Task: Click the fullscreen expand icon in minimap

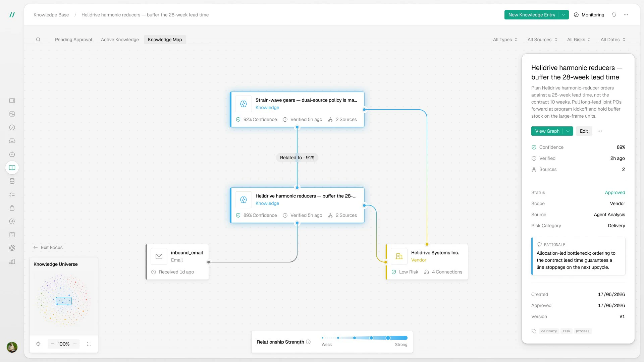Action: click(x=89, y=344)
